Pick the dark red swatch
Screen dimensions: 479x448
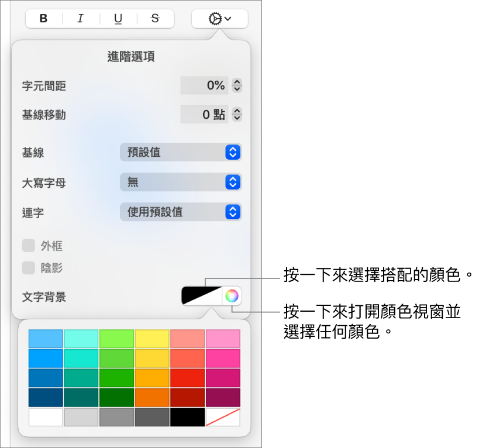pos(188,397)
